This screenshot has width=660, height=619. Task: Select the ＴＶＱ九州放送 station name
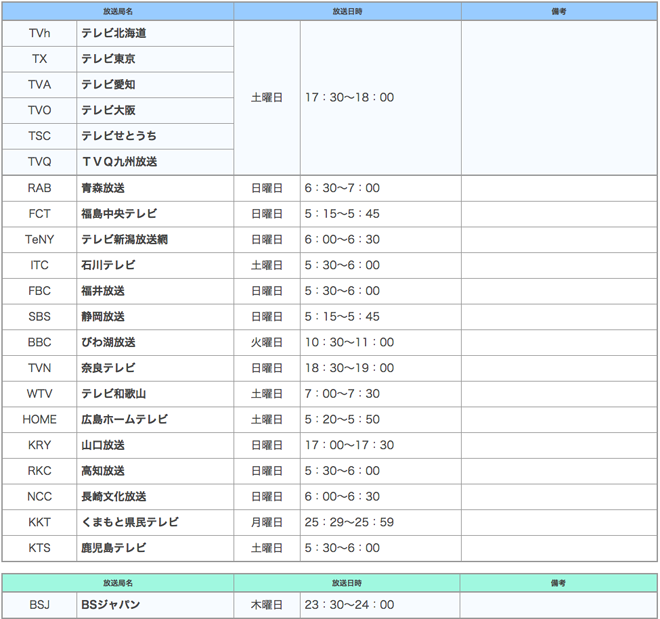[x=120, y=162]
